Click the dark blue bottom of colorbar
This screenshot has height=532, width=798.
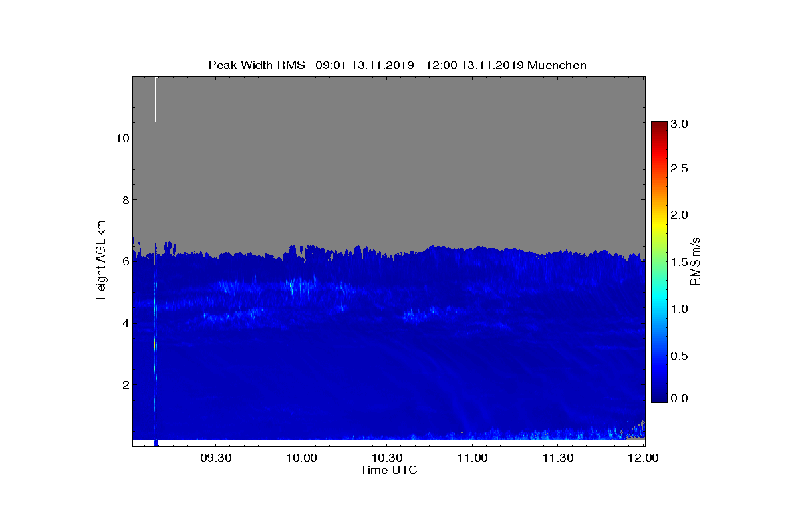click(659, 396)
